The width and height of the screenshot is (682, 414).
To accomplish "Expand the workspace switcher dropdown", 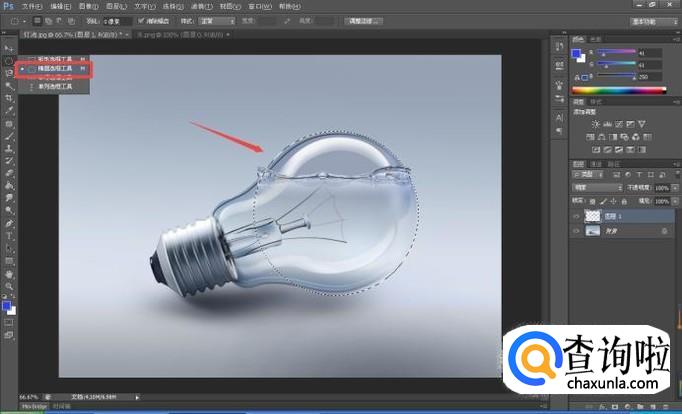I will 652,19.
